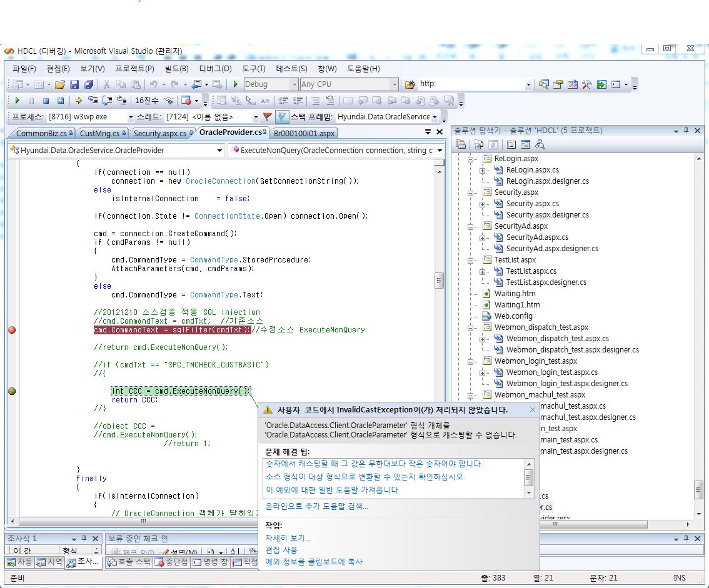Collapse the ReLogin.aspx tree node
The image size is (709, 588).
(x=471, y=159)
